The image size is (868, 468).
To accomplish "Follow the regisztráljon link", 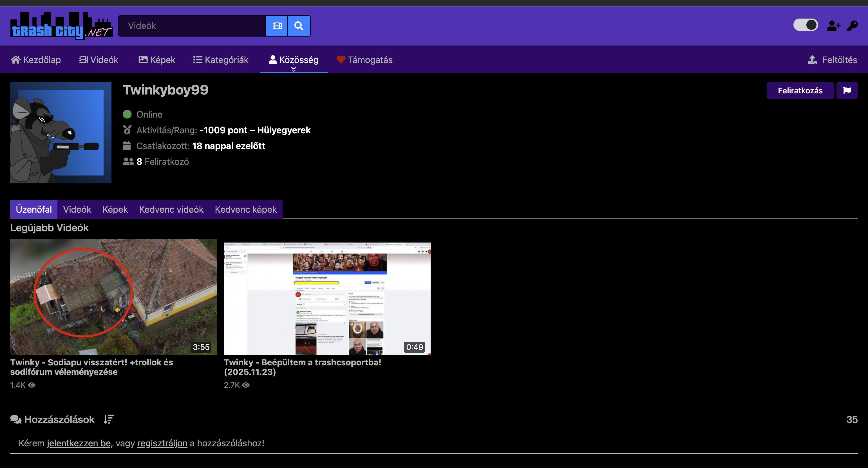I will coord(162,443).
